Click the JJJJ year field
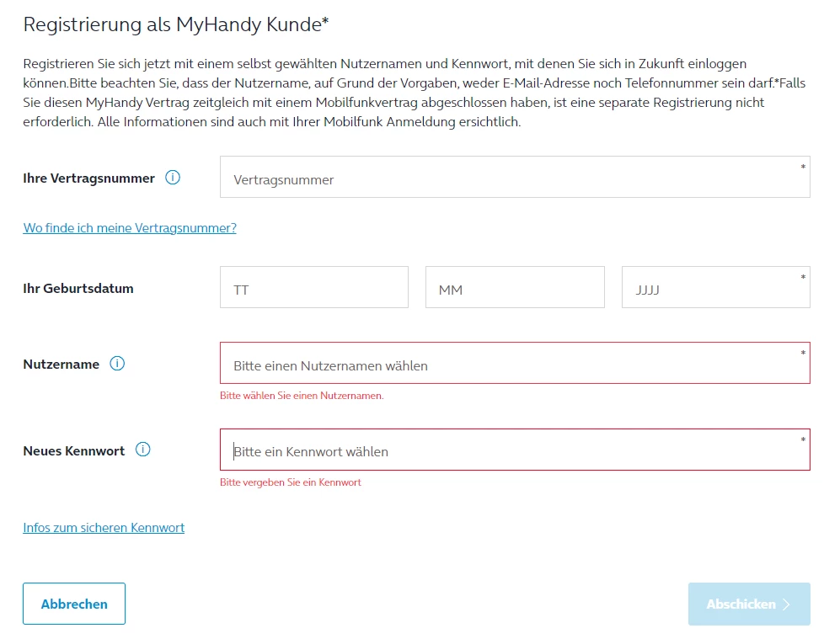 coord(715,288)
